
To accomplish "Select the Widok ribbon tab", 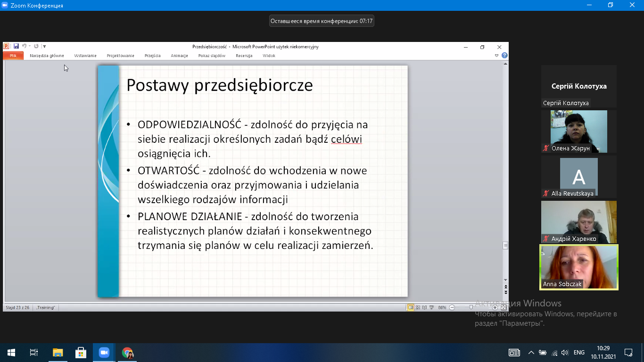I will [x=269, y=56].
